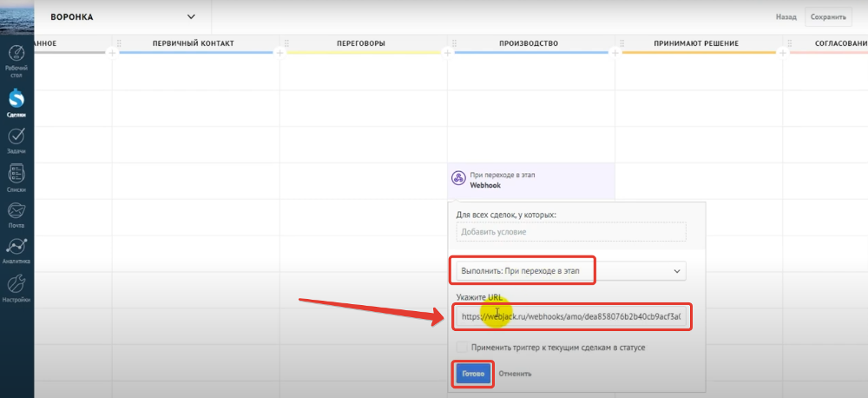The height and width of the screenshot is (398, 868).
Task: Open the Сделки section icon
Action: pyautogui.click(x=16, y=103)
